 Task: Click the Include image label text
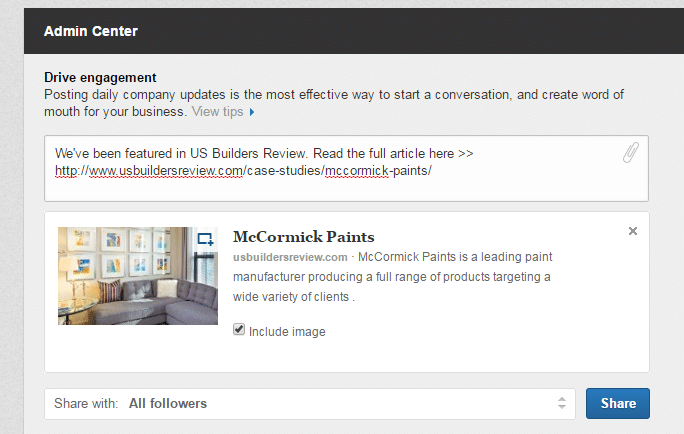tap(287, 331)
